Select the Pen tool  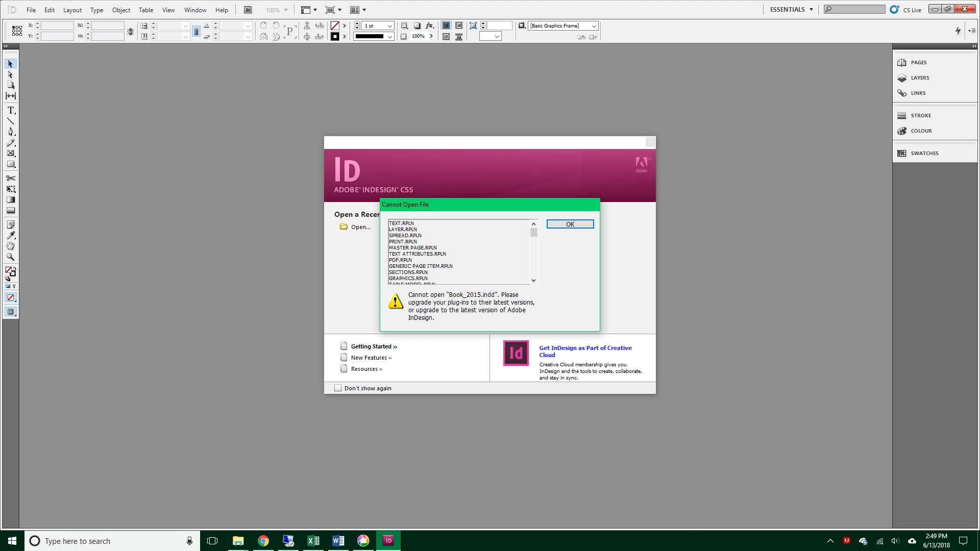(x=11, y=132)
